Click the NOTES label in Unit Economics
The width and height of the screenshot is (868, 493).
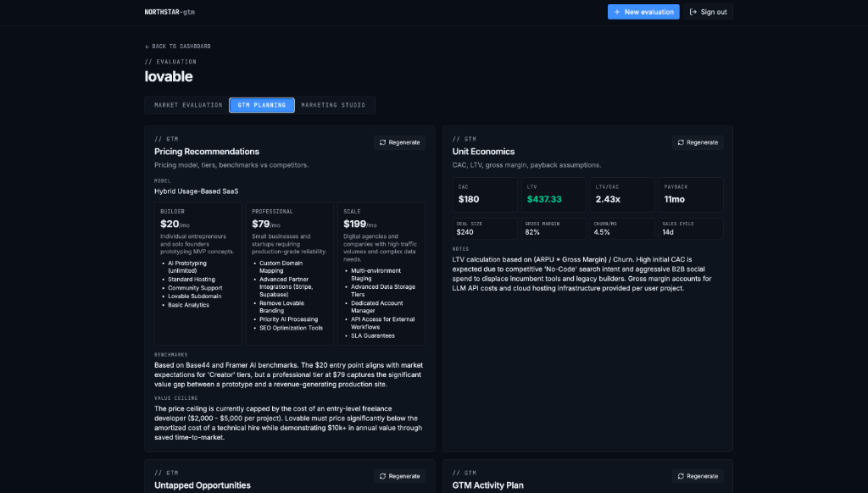tap(460, 249)
